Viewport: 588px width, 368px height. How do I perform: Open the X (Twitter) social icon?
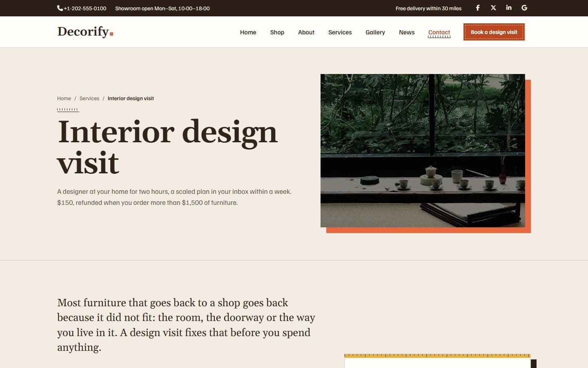493,8
